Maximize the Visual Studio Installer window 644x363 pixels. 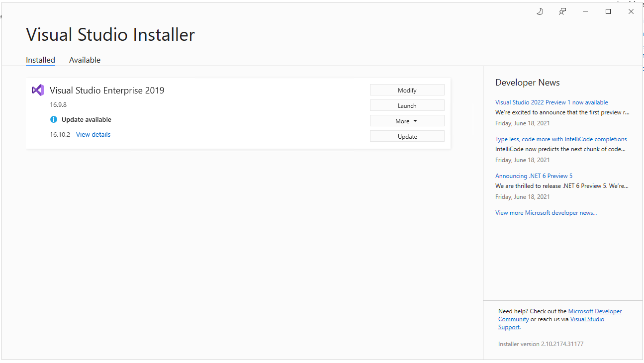pos(608,11)
